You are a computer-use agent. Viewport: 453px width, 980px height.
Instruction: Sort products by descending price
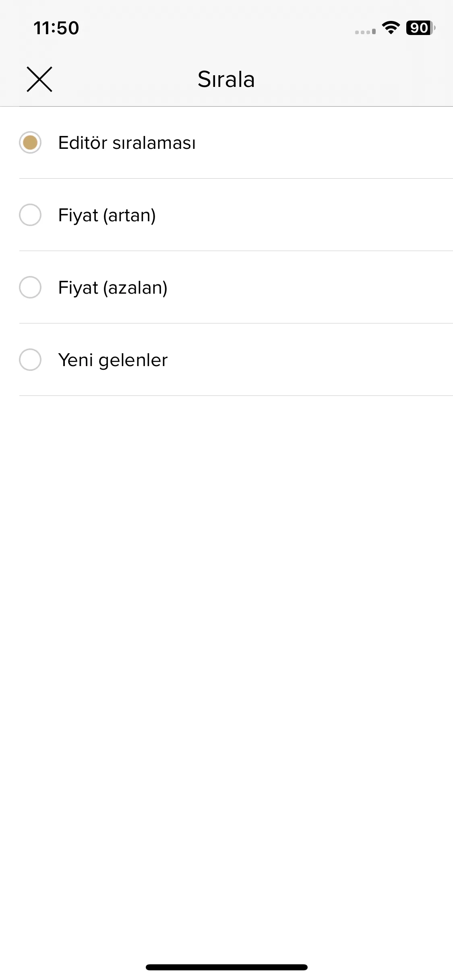point(236,287)
